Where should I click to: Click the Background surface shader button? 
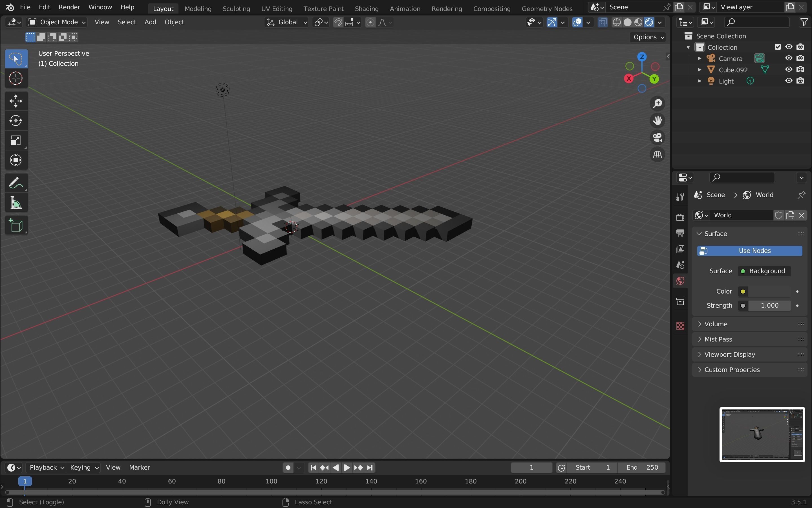[x=764, y=271]
